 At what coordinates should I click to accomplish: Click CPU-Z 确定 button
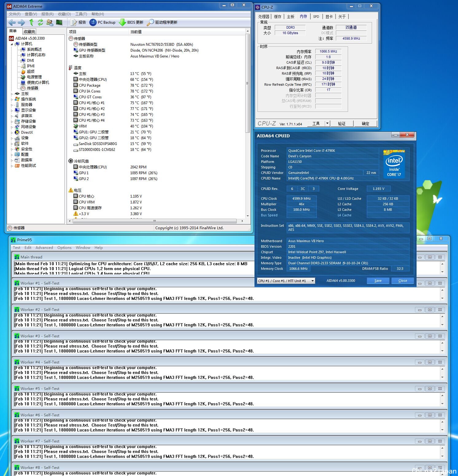pos(365,124)
